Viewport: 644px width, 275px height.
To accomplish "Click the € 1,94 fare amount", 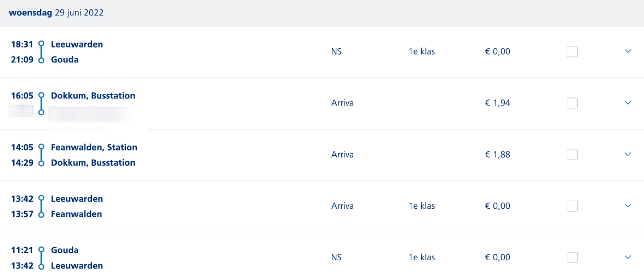I will 497,103.
